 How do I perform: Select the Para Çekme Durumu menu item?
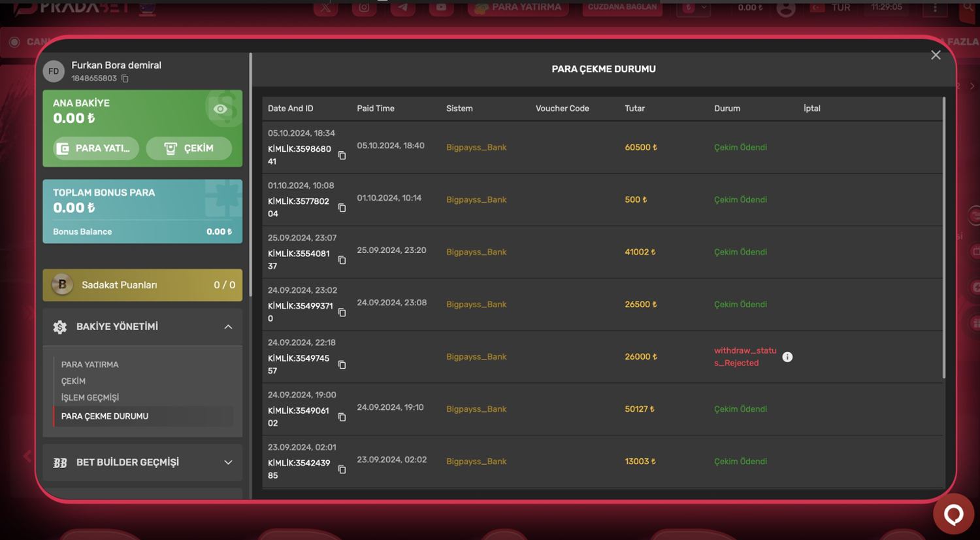point(105,416)
